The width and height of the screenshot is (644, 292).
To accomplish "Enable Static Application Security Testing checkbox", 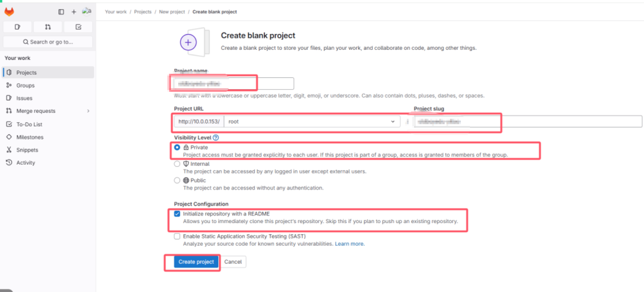I will pos(177,236).
